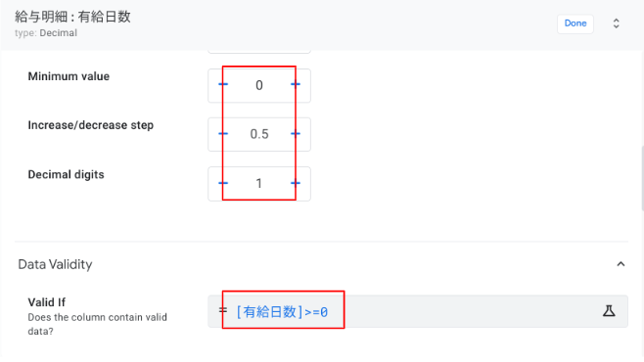
Task: Decrease Minimum value with the minus icon
Action: coord(223,84)
